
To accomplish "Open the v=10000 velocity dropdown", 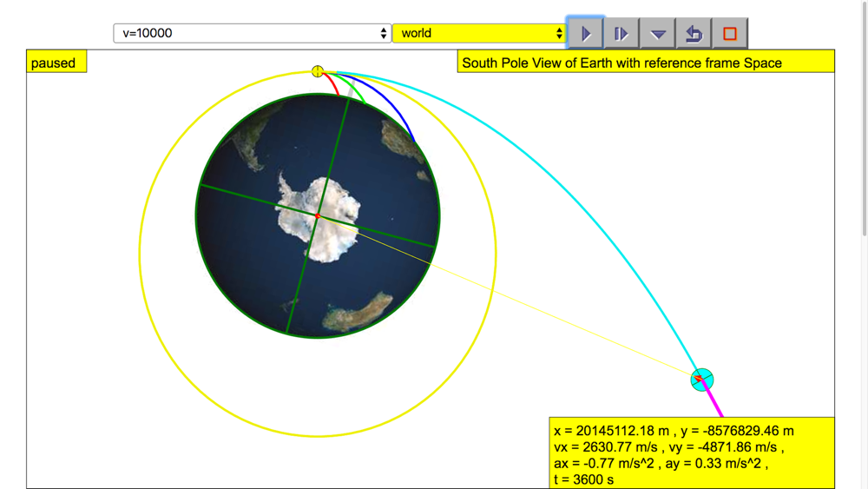I will click(x=252, y=33).
